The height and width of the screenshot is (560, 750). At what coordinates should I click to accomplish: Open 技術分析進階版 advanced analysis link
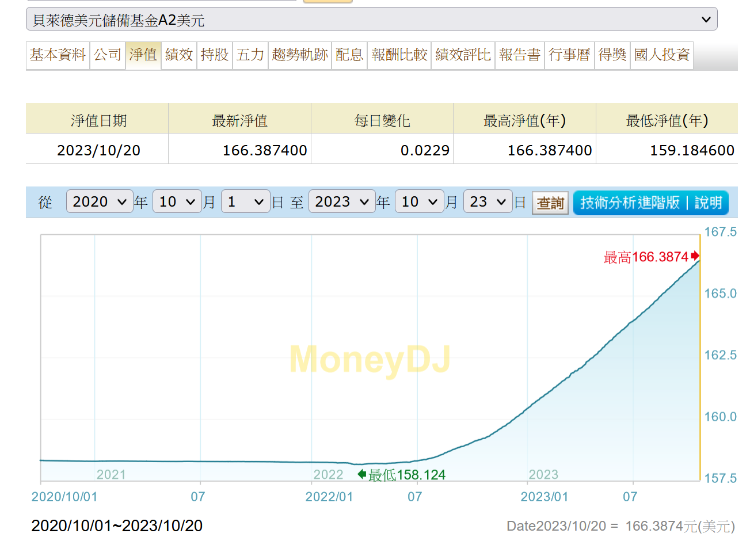630,203
